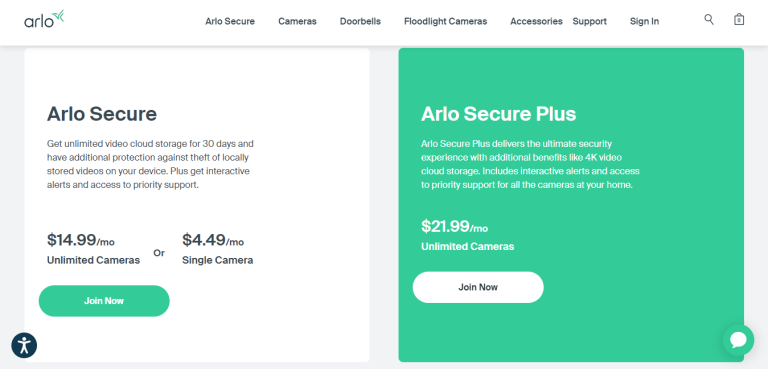Open the Floodlight Cameras menu
The height and width of the screenshot is (369, 768).
445,22
